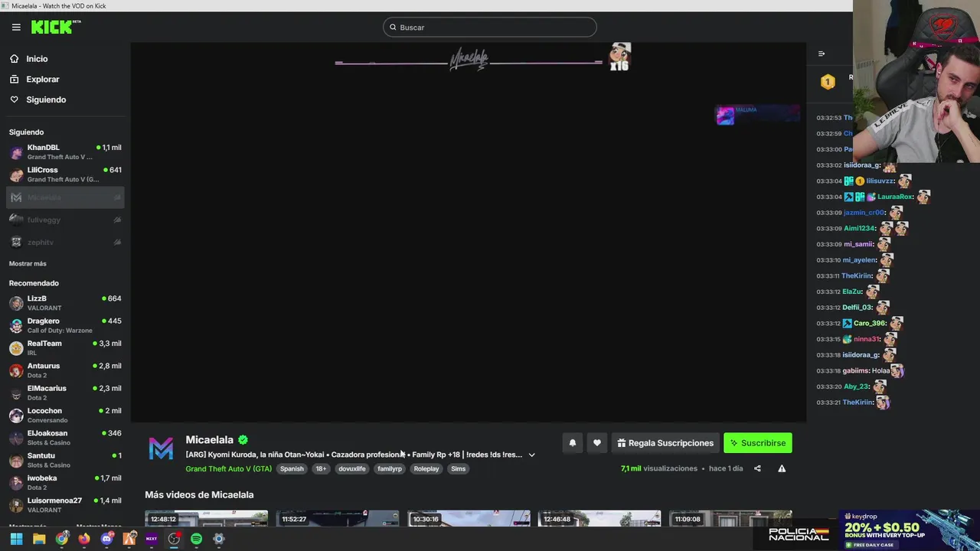Collapse the chat panel with arrow icon
This screenshot has height=551, width=980.
(x=822, y=54)
